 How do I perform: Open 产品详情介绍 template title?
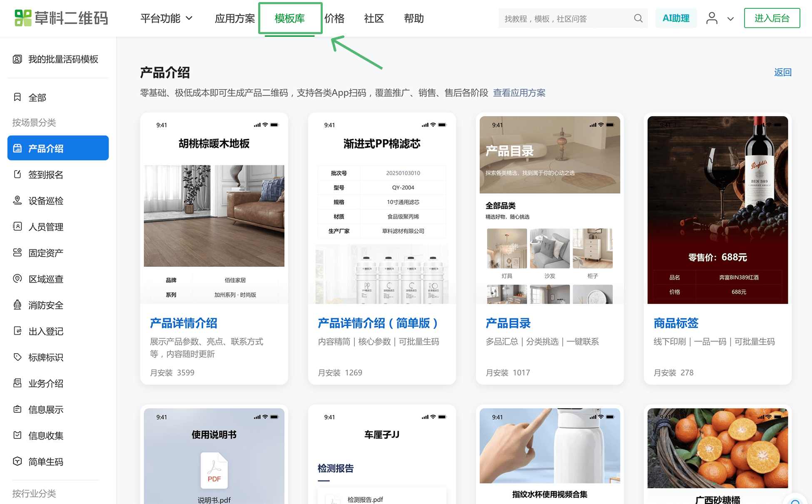[184, 323]
